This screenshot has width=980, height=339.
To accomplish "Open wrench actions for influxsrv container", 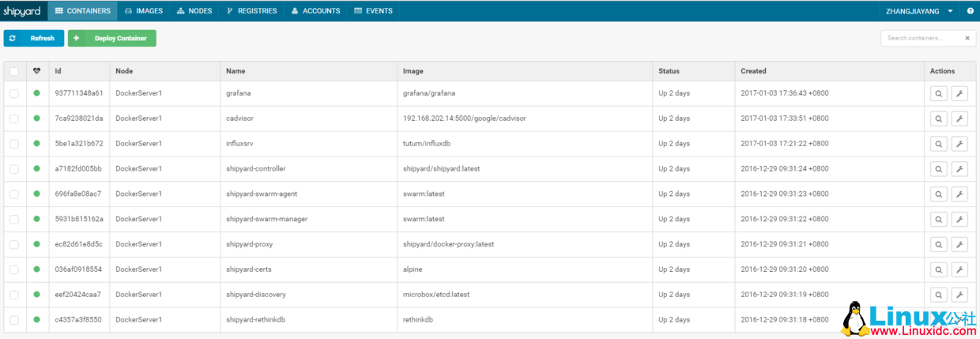I will [x=959, y=144].
